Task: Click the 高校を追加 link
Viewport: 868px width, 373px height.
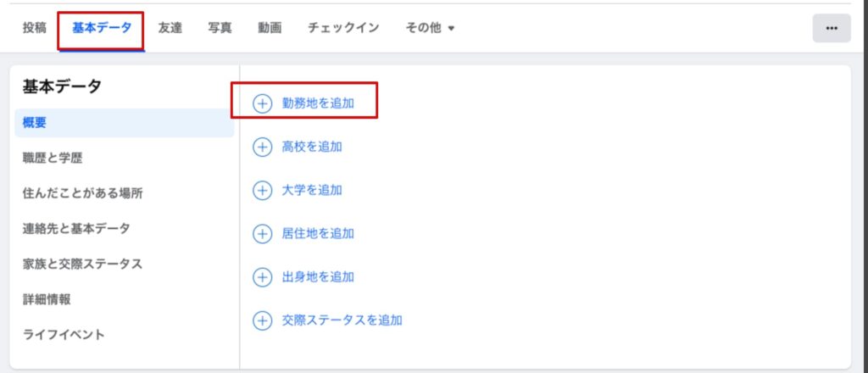Action: pyautogui.click(x=312, y=147)
